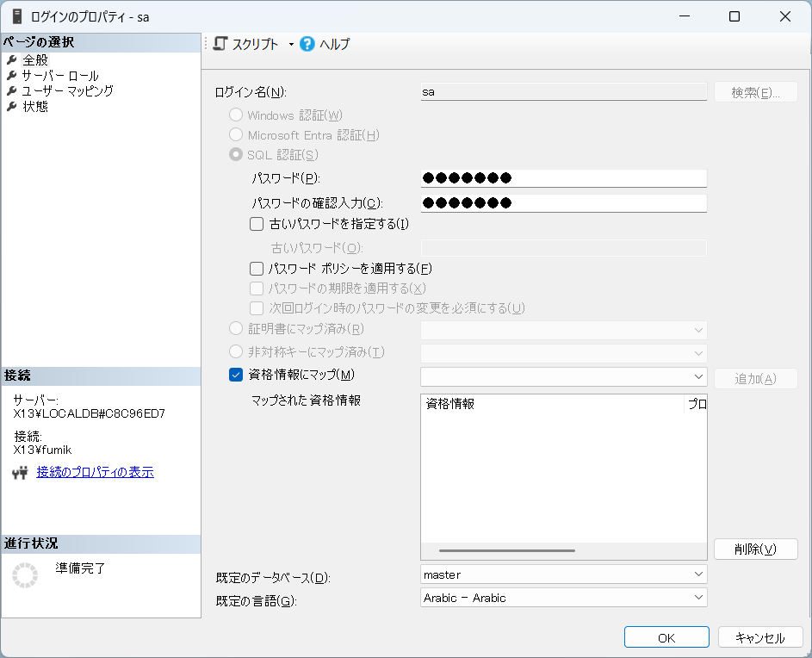This screenshot has width=812, height=658.
Task: Click the credentials list horizontal scrollbar
Action: coord(506,550)
